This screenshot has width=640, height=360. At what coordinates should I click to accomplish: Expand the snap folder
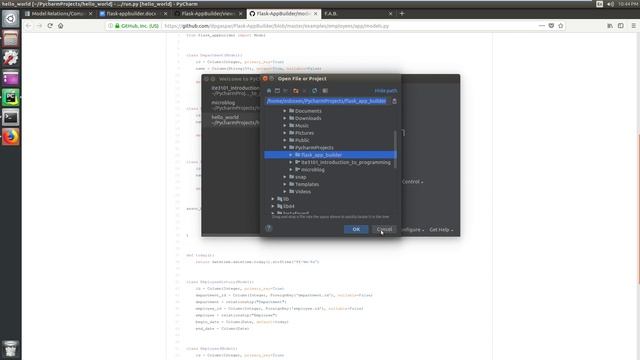(x=285, y=177)
